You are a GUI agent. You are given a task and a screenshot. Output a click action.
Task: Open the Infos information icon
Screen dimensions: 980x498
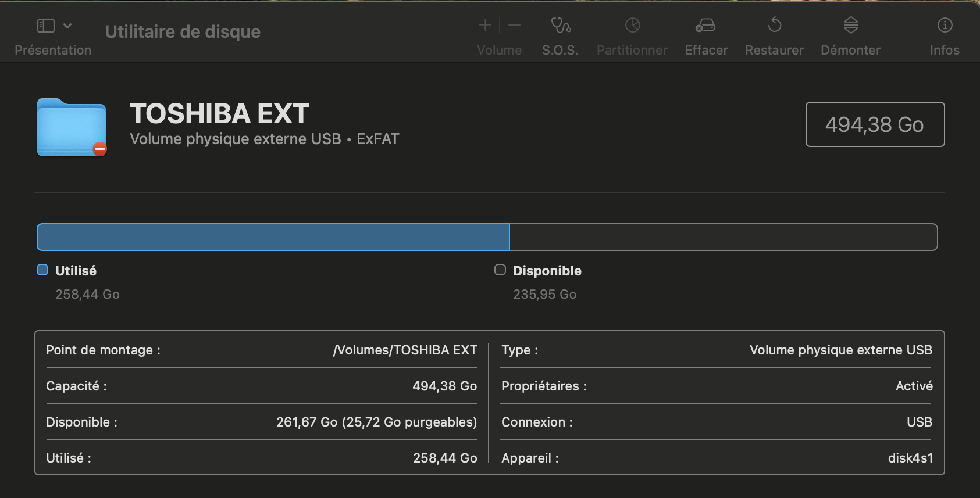tap(945, 26)
